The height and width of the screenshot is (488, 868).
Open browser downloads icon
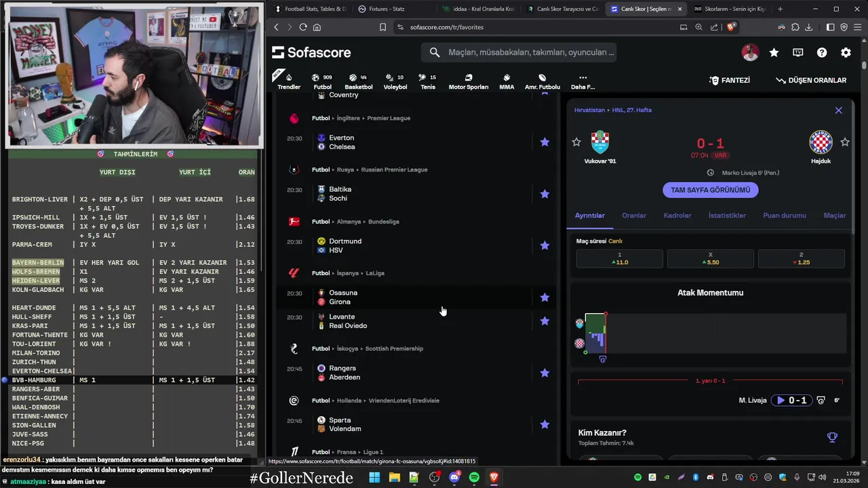(x=808, y=27)
